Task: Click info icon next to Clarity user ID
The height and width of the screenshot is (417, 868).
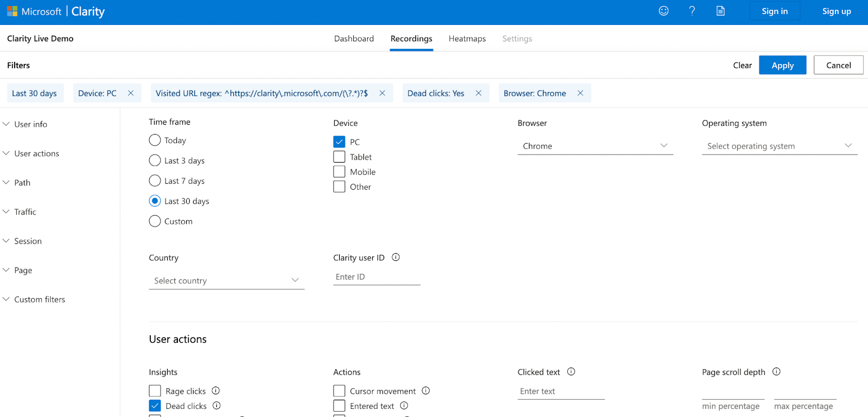Action: [396, 258]
